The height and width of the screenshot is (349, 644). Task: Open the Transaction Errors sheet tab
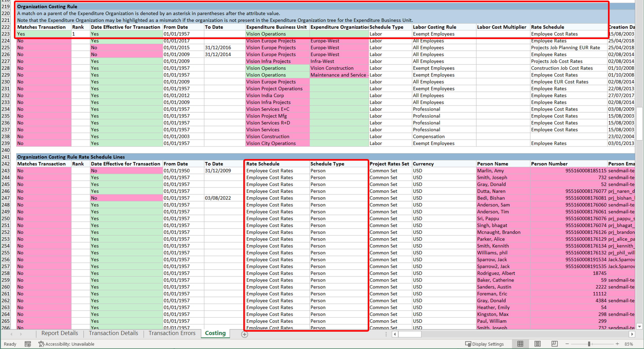(172, 333)
